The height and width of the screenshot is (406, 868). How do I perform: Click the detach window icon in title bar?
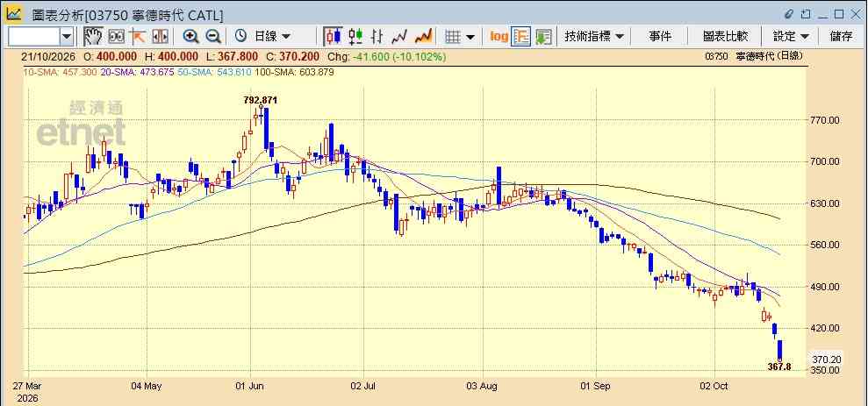point(806,14)
